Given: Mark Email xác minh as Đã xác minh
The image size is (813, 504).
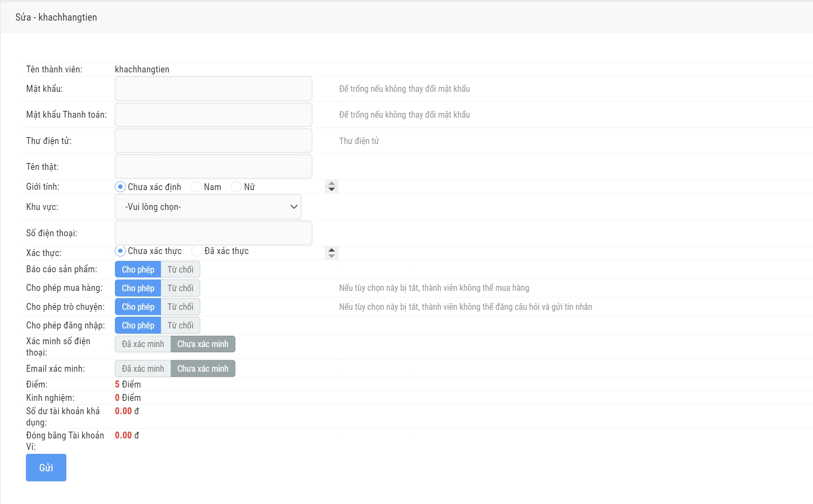Looking at the screenshot, I should 143,368.
